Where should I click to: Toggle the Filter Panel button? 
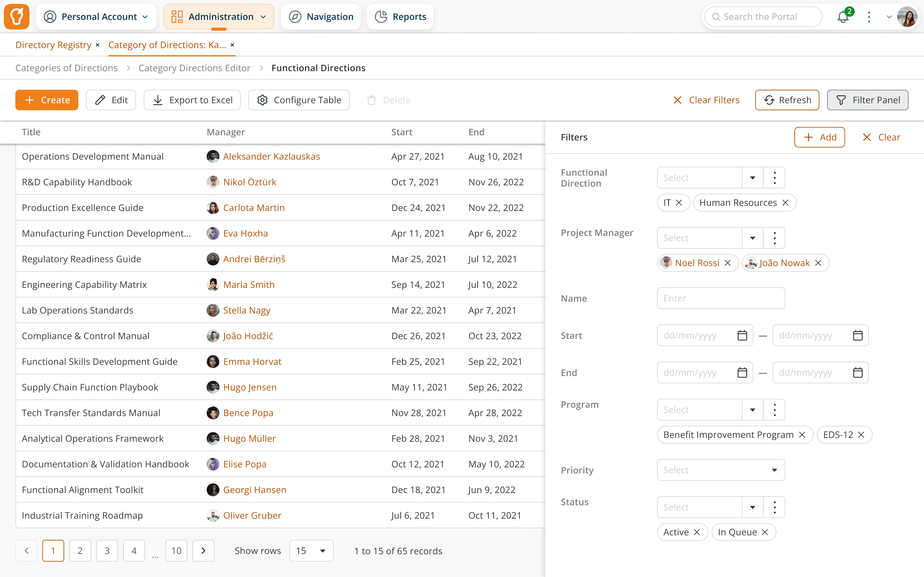click(868, 100)
